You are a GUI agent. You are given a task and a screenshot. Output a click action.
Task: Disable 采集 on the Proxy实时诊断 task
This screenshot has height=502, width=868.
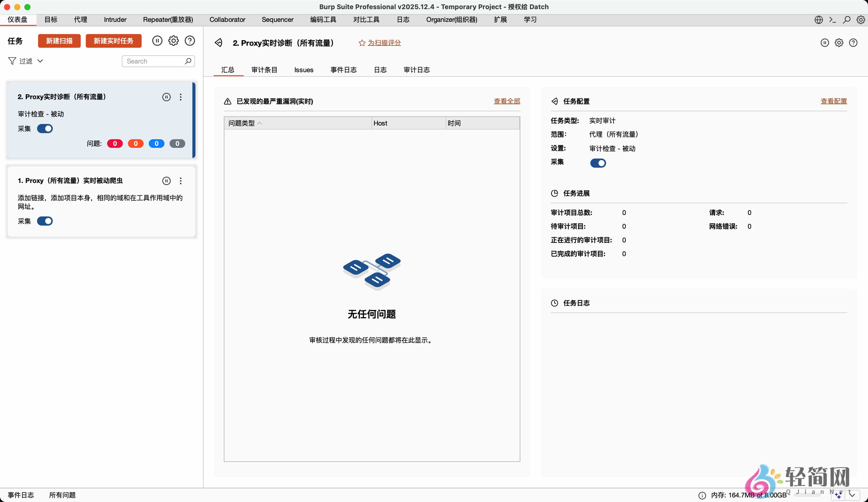pos(45,129)
